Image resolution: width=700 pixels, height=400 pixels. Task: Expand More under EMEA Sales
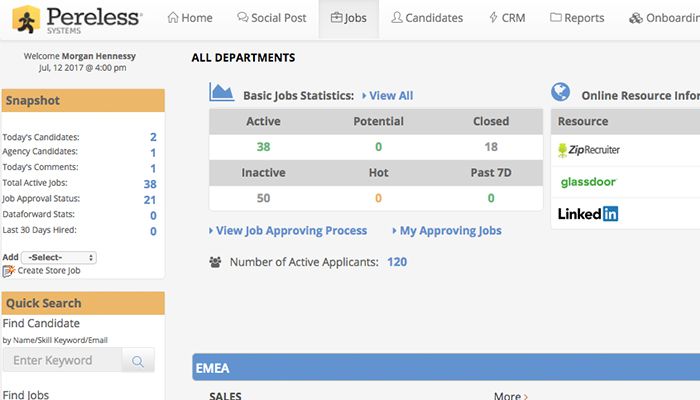coord(510,396)
